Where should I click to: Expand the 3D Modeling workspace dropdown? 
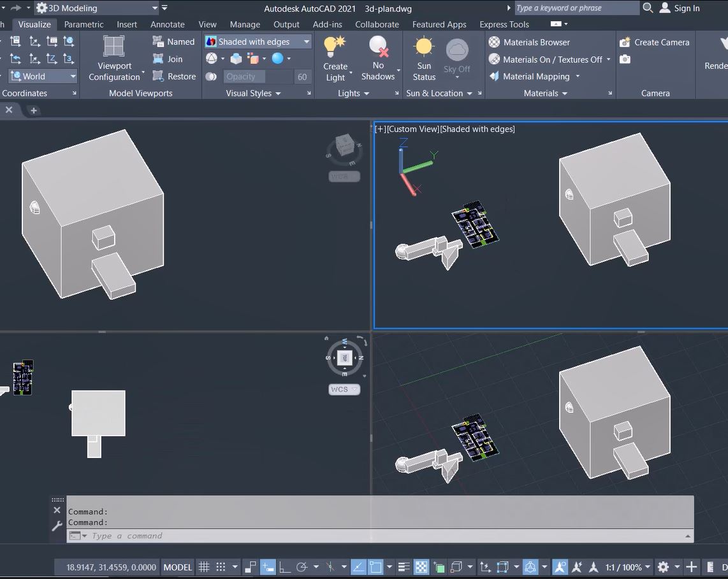click(155, 8)
